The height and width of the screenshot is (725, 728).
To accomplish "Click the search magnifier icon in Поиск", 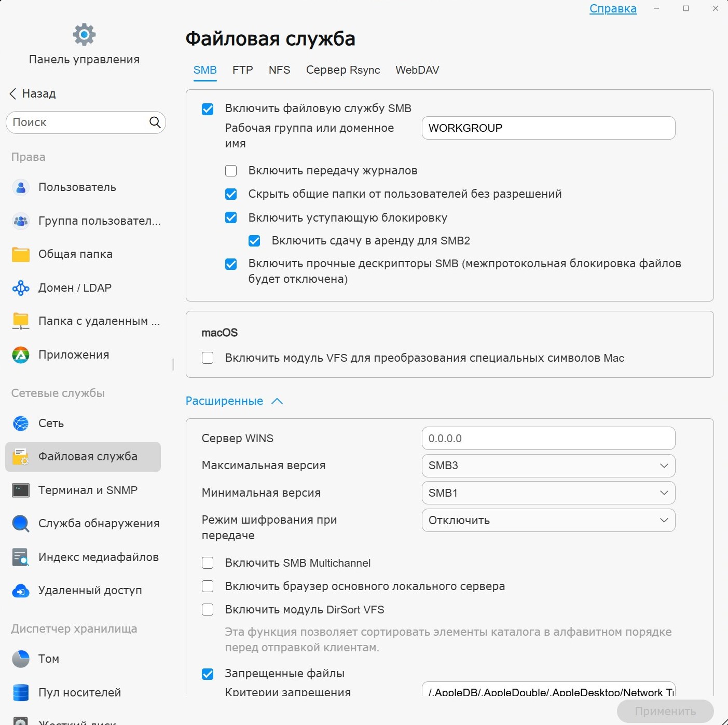I will click(x=155, y=122).
